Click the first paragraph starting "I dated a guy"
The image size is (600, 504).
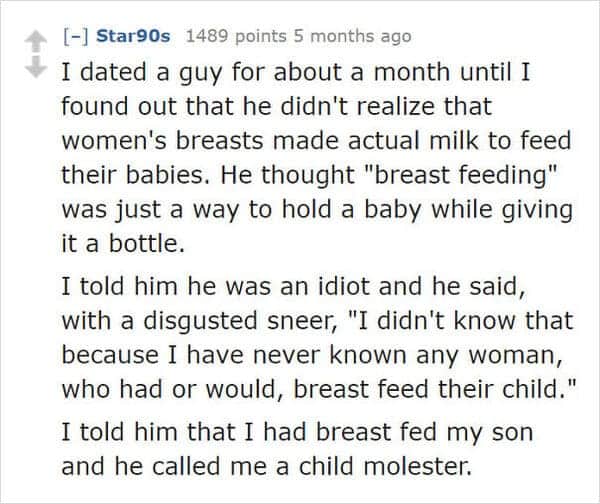317,157
